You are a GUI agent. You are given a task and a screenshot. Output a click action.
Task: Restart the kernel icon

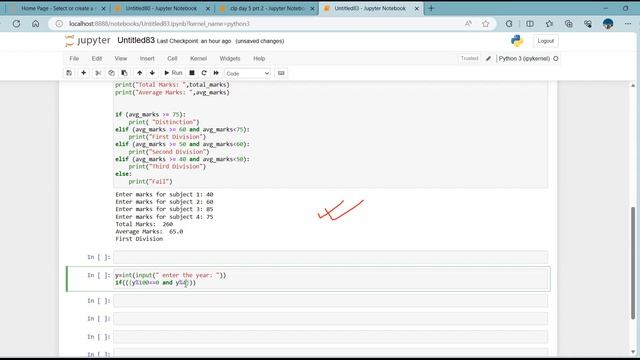coord(204,73)
